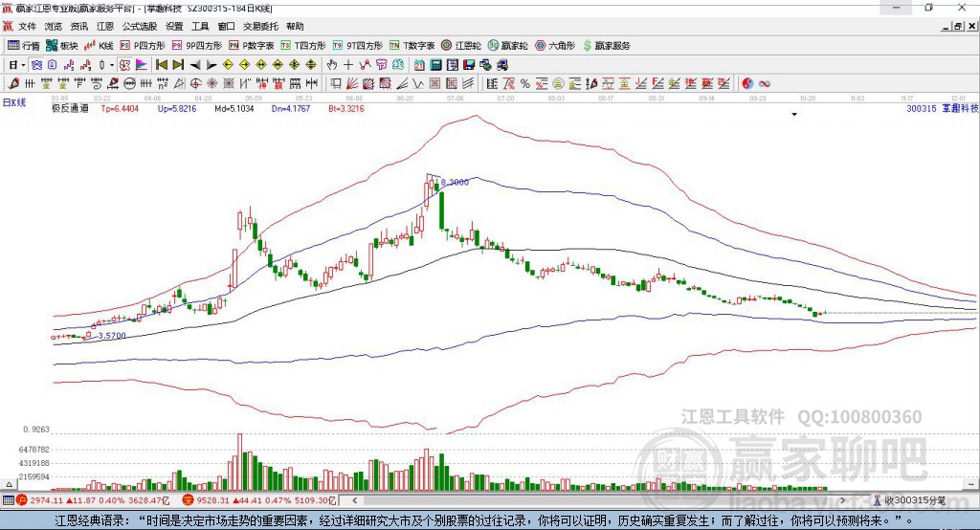This screenshot has height=530, width=980.
Task: Click the 极反通道 indicator label
Action: [x=70, y=108]
